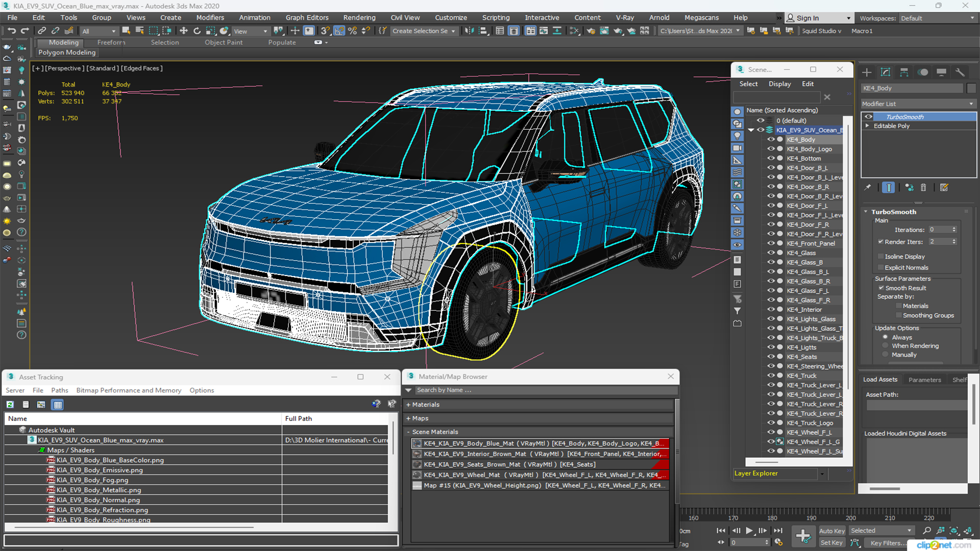Remove modifier using the trash icon
The width and height of the screenshot is (980, 551).
pos(923,188)
